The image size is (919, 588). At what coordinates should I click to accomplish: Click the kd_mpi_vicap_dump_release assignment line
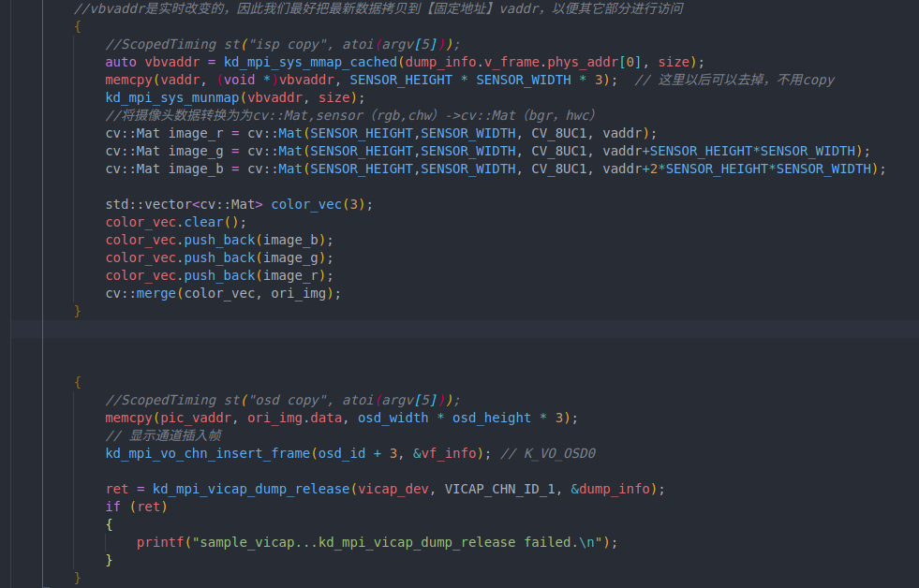[x=385, y=489]
